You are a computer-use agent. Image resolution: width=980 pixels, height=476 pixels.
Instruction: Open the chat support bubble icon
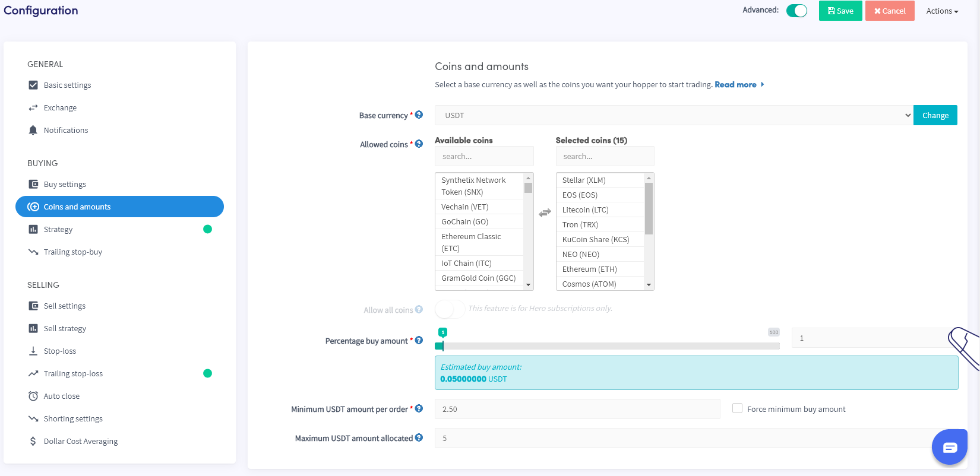click(x=949, y=447)
